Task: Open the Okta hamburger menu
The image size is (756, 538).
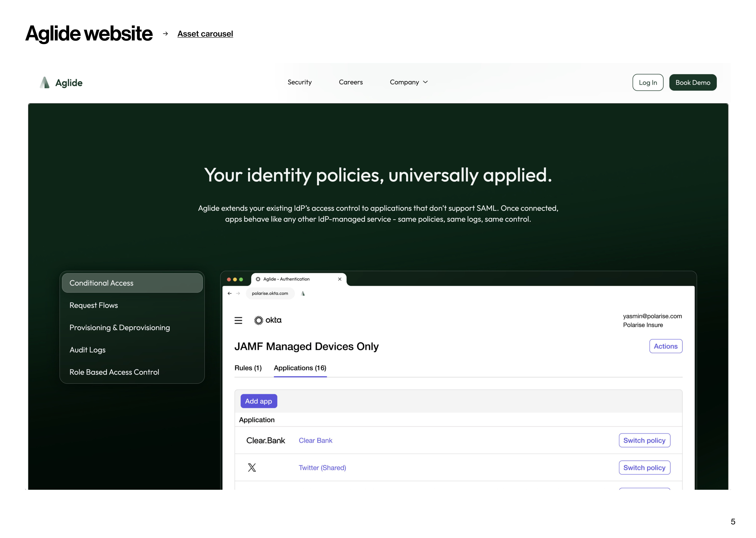Action: [238, 320]
